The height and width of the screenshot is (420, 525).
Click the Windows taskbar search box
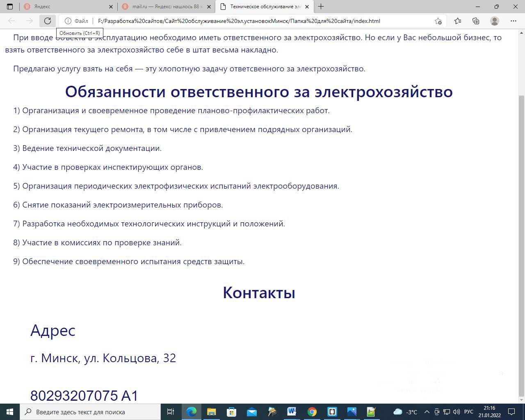pos(90,412)
